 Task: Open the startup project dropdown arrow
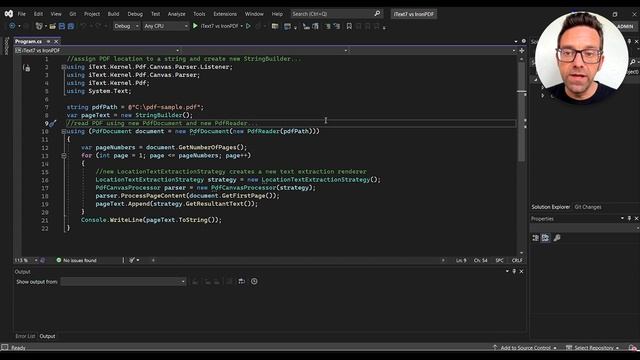pyautogui.click(x=242, y=26)
